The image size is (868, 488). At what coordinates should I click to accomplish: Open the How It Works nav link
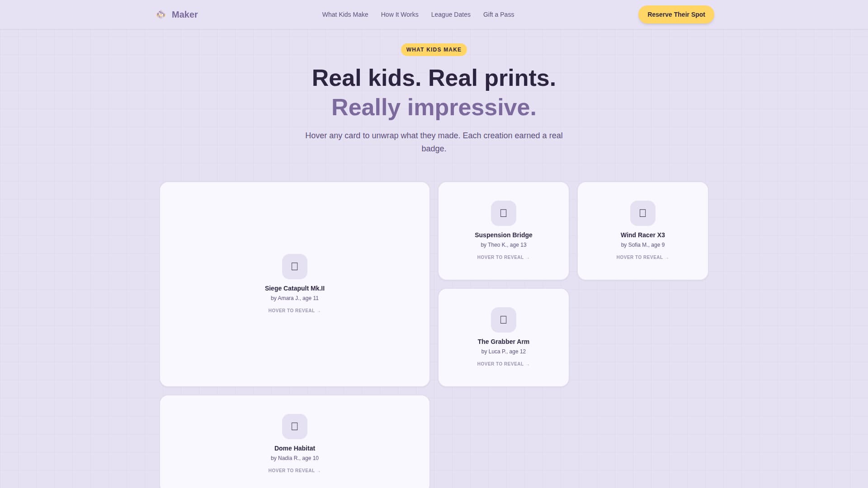pos(400,14)
